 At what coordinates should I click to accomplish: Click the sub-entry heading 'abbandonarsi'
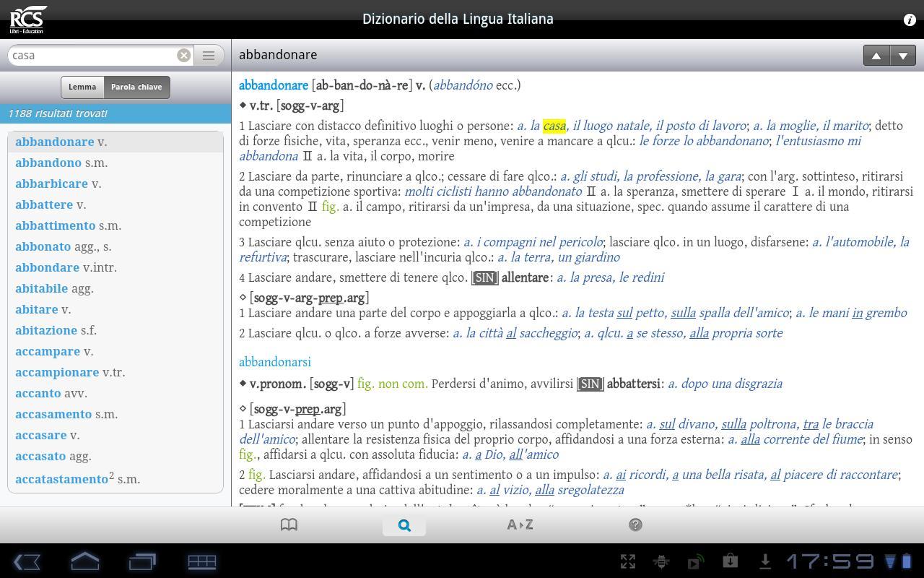pyautogui.click(x=275, y=362)
